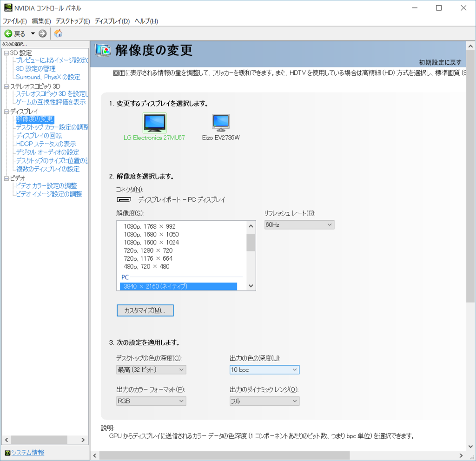Open the システム情報 link

pos(27,453)
